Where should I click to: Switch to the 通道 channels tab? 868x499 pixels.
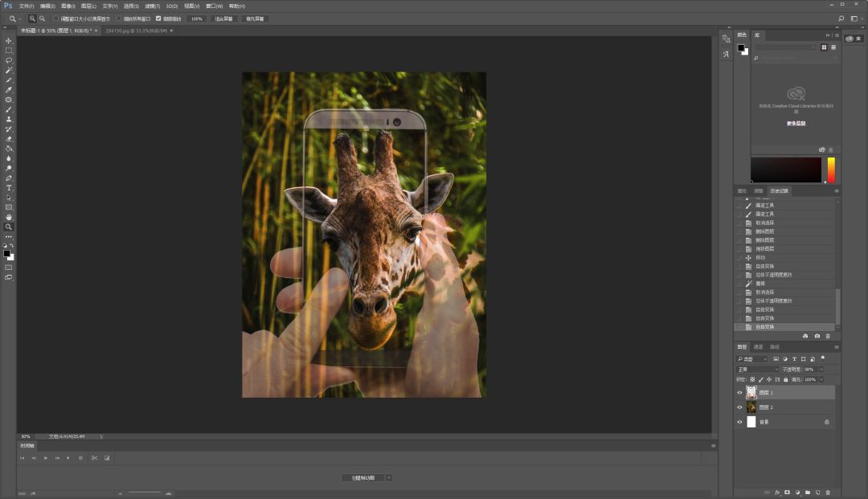(x=758, y=347)
